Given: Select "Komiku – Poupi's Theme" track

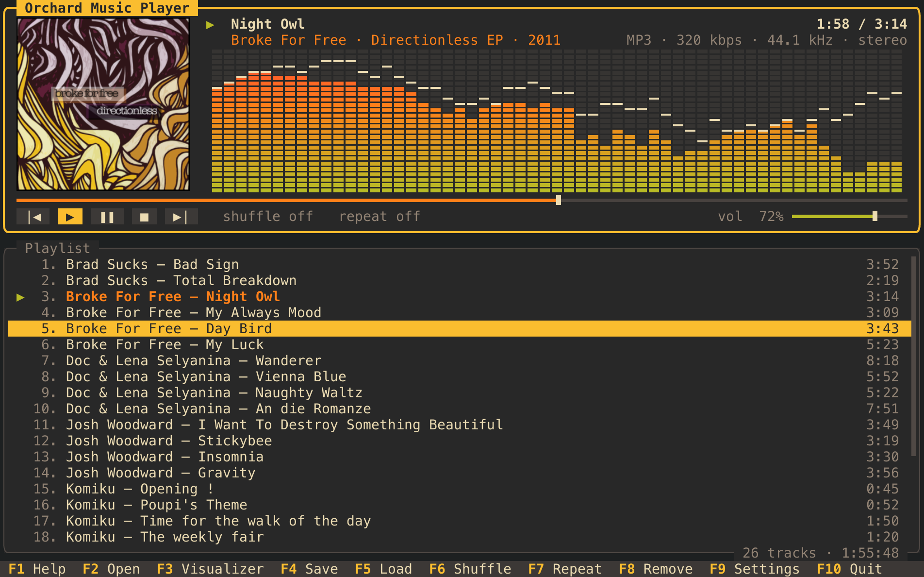Looking at the screenshot, I should click(x=460, y=505).
